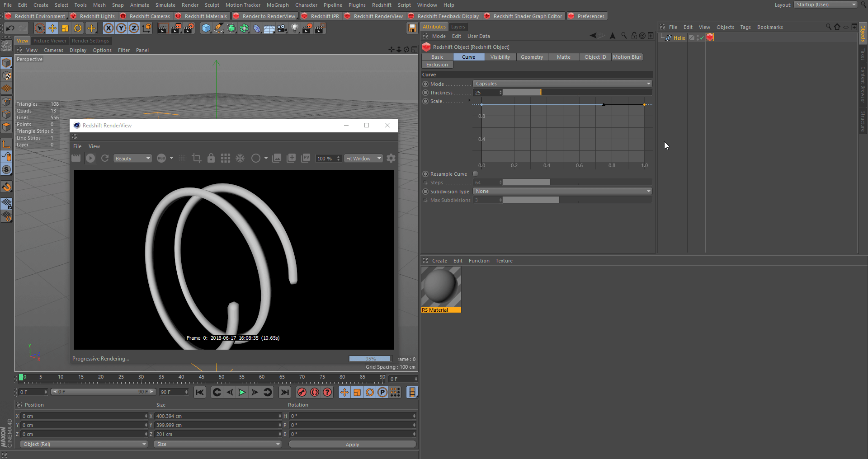Viewport: 868px width, 459px height.
Task: Toggle Subdivision Type animation dot
Action: click(425, 192)
